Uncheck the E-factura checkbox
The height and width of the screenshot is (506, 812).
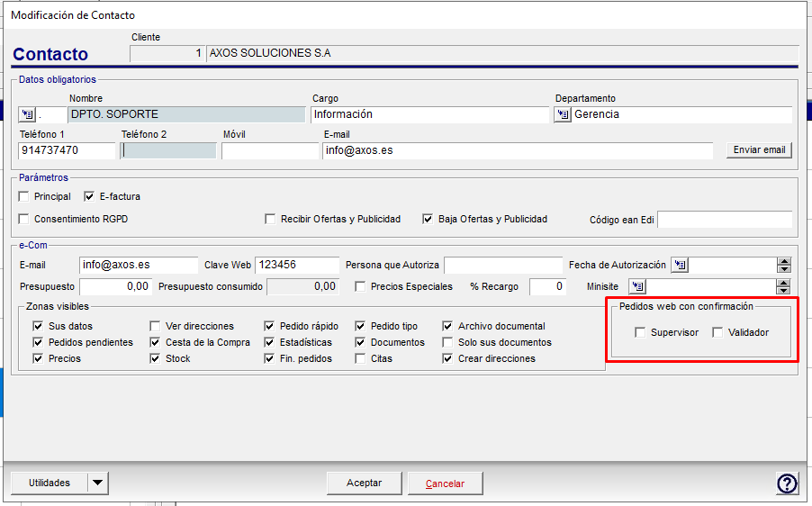[89, 197]
